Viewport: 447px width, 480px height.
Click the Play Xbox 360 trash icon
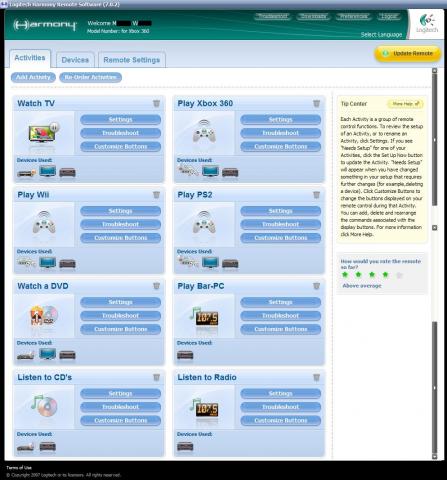[316, 103]
